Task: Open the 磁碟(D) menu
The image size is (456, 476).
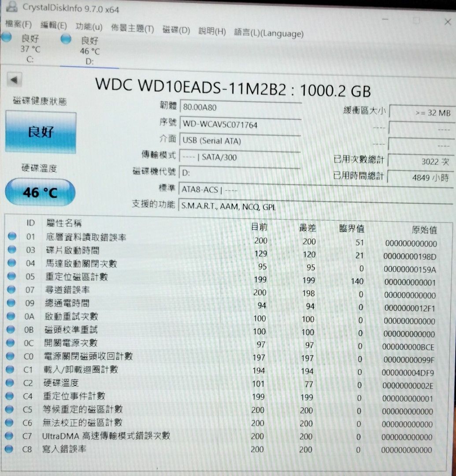Action: (176, 30)
